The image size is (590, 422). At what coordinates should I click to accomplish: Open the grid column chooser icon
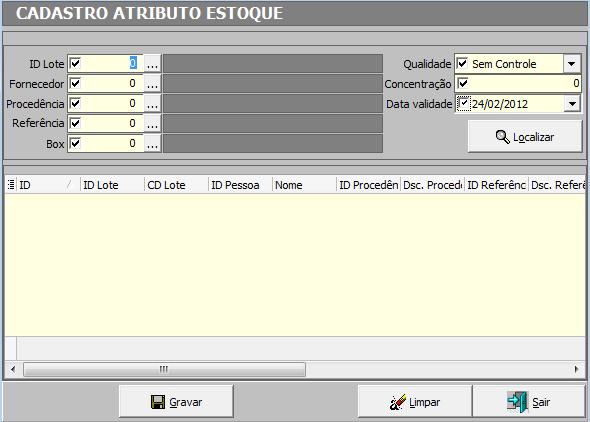coord(11,185)
